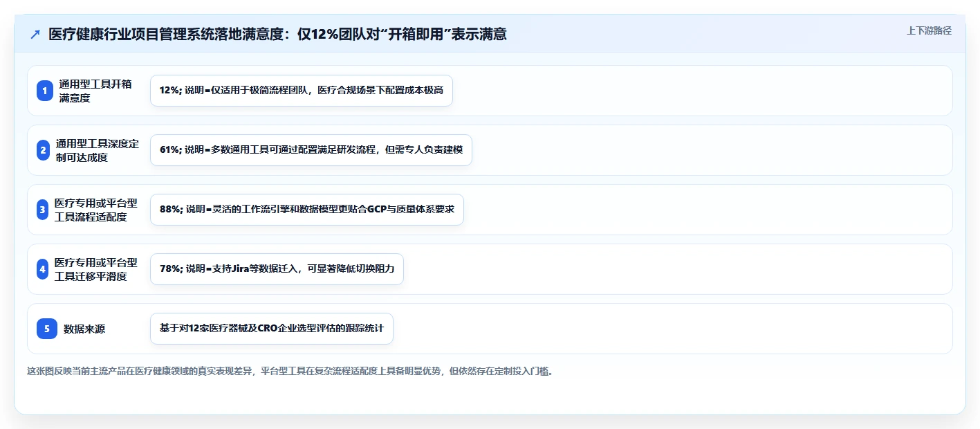Click the footer summary text about 平台型工具

[290, 371]
